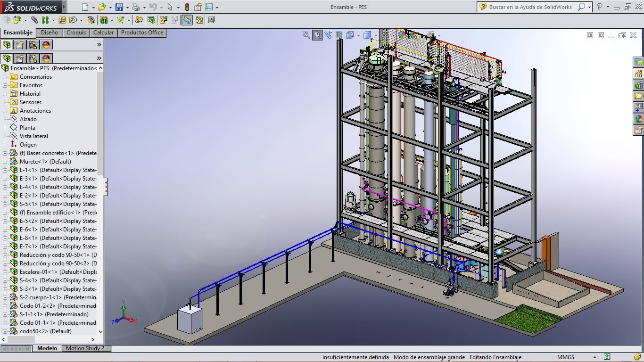Open the Motion Study 2 tab

tap(85, 348)
